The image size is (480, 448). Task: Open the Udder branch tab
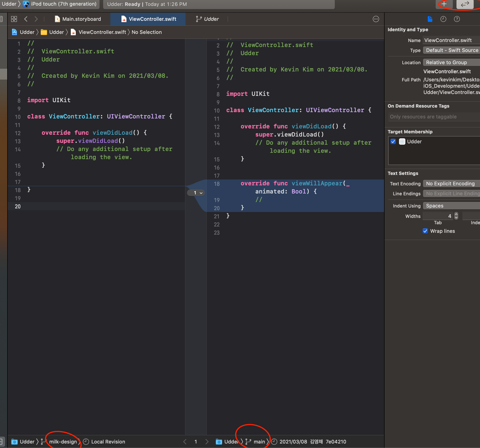tap(207, 19)
